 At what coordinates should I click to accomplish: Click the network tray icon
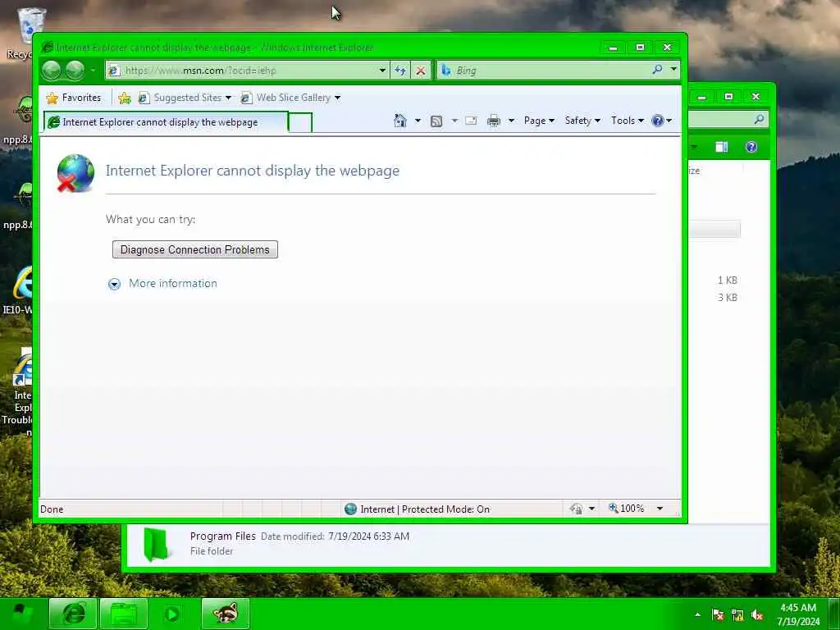pyautogui.click(x=737, y=615)
